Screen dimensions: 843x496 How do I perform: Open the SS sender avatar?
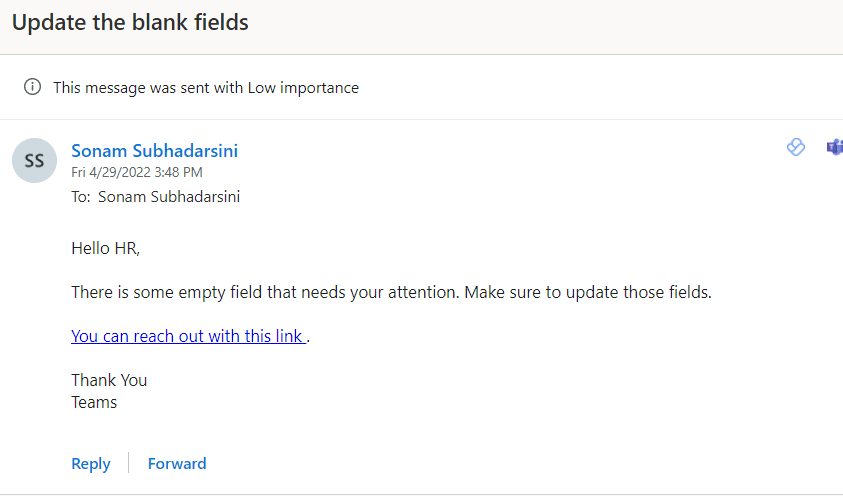tap(34, 160)
